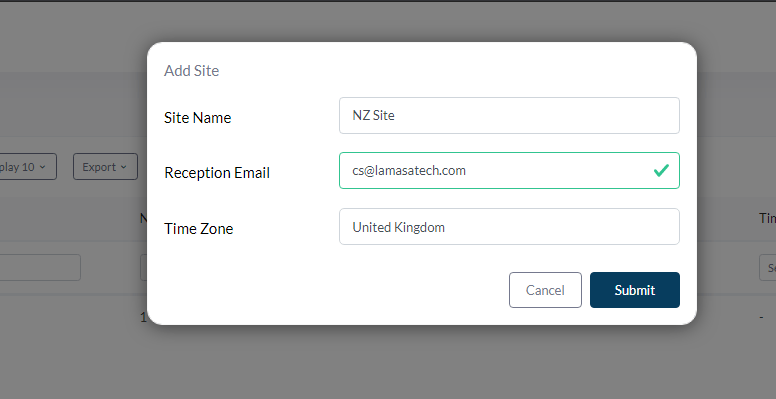Click the Reception Email label
Screen dimensions: 776x399
(217, 173)
